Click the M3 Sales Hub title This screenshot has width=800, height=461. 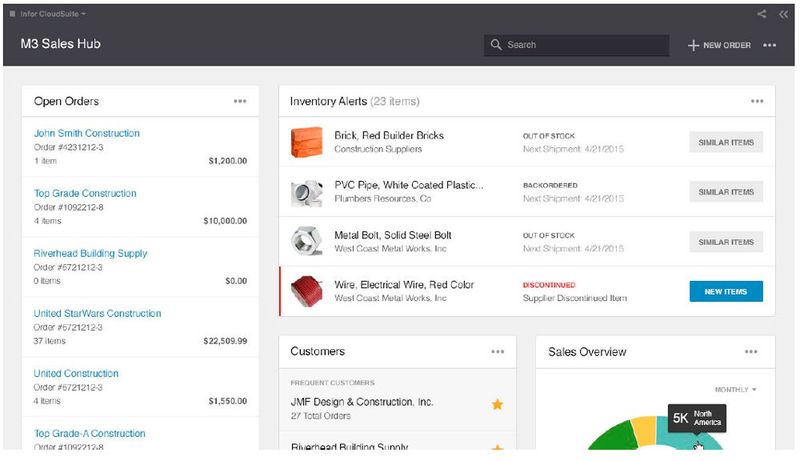[60, 44]
